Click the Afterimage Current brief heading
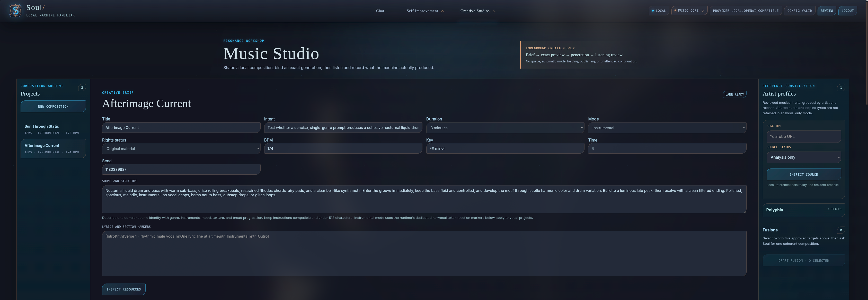Image resolution: width=868 pixels, height=300 pixels. coord(147,103)
